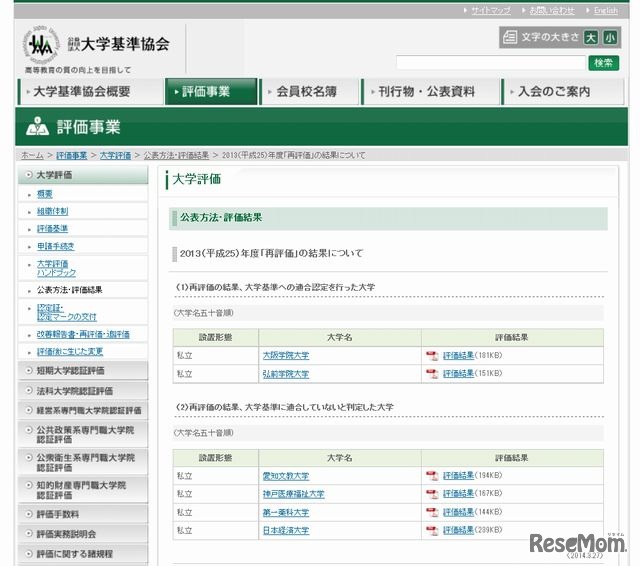The width and height of the screenshot is (640, 566).
Task: Expand 評価に関する諸規程 sidebar section
Action: (83, 554)
